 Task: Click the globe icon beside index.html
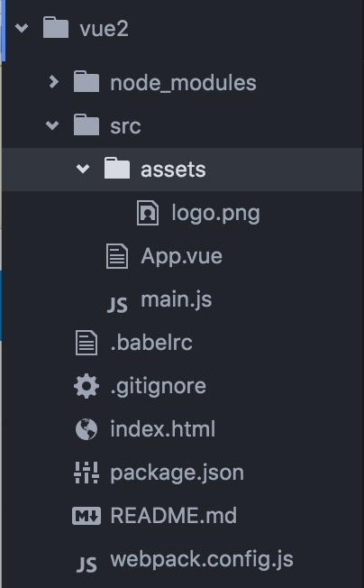(x=86, y=429)
